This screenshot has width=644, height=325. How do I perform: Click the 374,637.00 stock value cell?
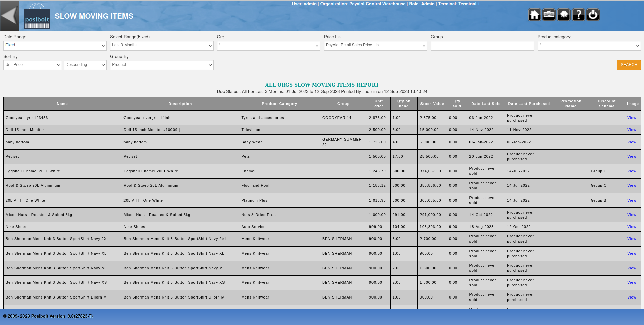click(x=432, y=171)
